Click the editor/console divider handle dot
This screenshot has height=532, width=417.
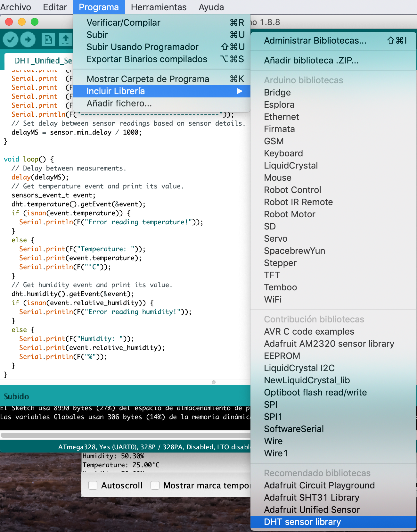[214, 382]
